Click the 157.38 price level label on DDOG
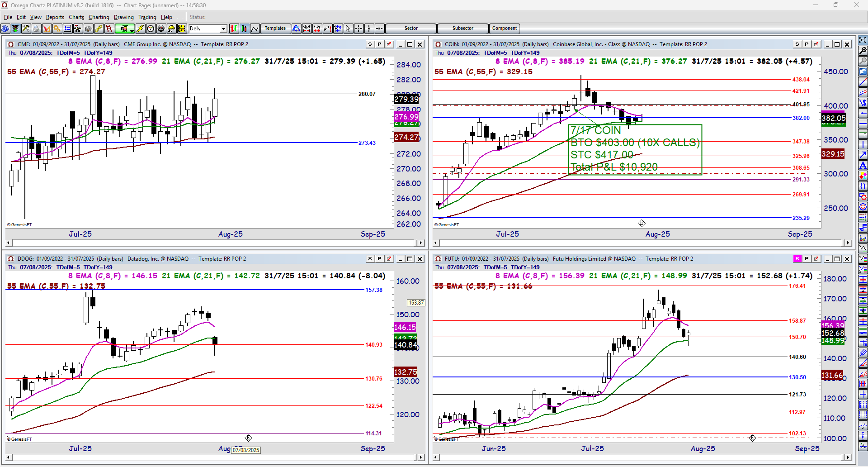 point(374,290)
